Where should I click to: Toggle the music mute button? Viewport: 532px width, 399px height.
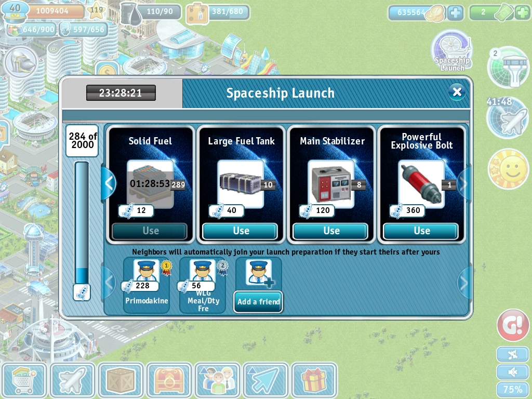coord(513,355)
